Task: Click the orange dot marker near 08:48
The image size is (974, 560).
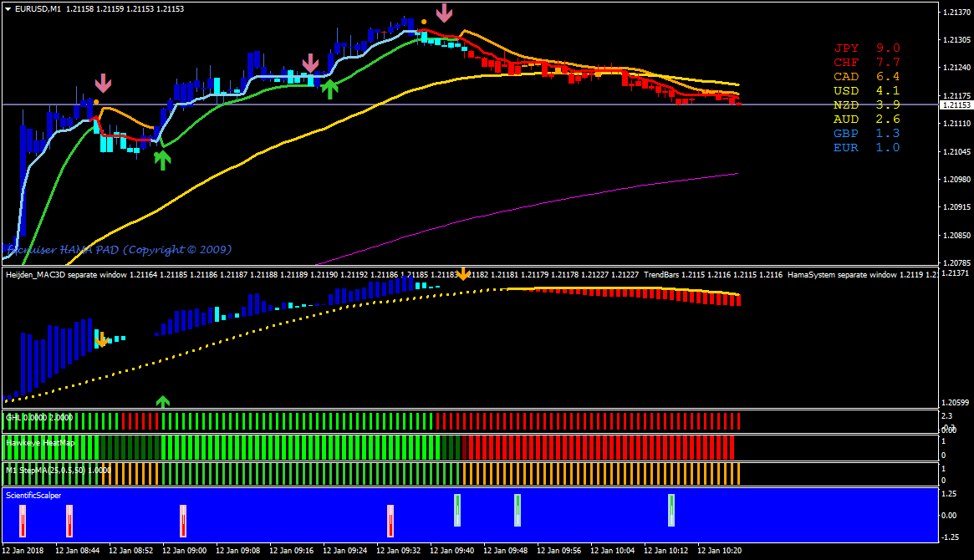Action: tap(96, 102)
